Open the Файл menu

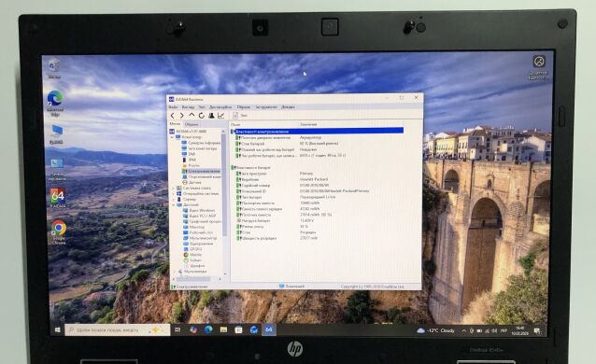[x=173, y=107]
